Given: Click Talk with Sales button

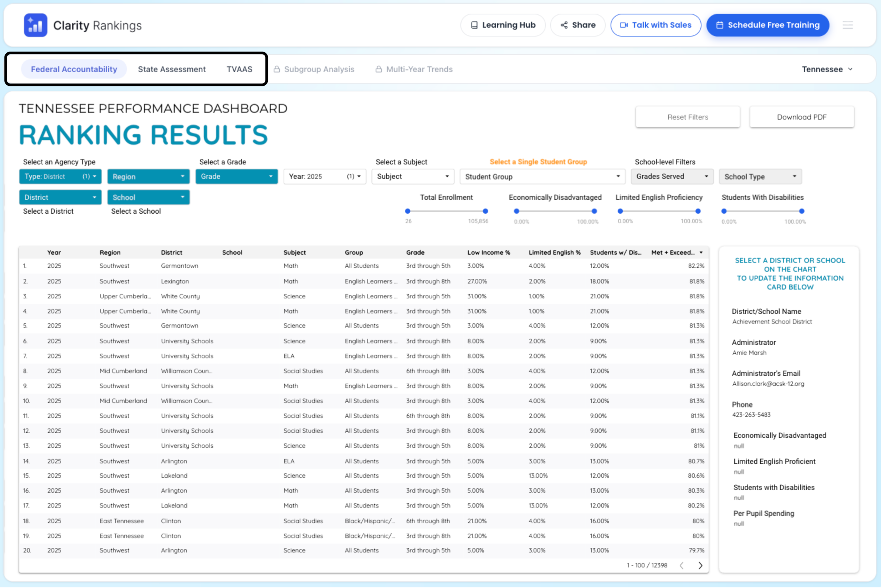Looking at the screenshot, I should pos(656,25).
